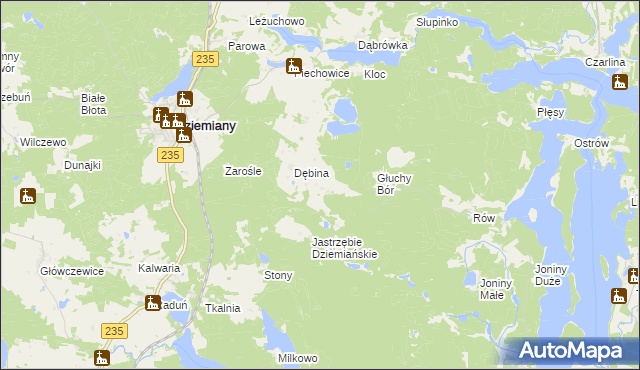Click the Głuchy Bór label
The height and width of the screenshot is (370, 640).
click(x=394, y=184)
